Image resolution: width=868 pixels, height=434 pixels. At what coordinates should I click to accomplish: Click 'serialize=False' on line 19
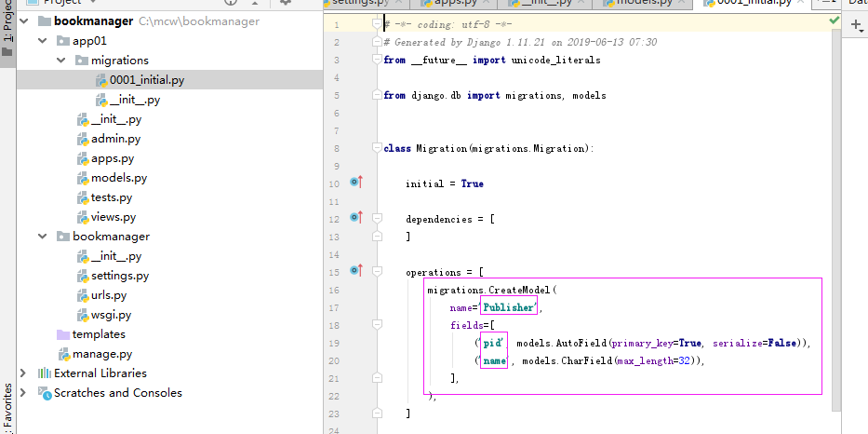[x=754, y=344]
